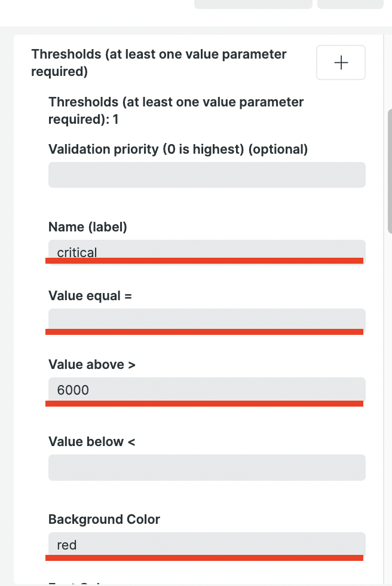
Task: Focus the empty 'Value below <' input
Action: pyautogui.click(x=206, y=468)
